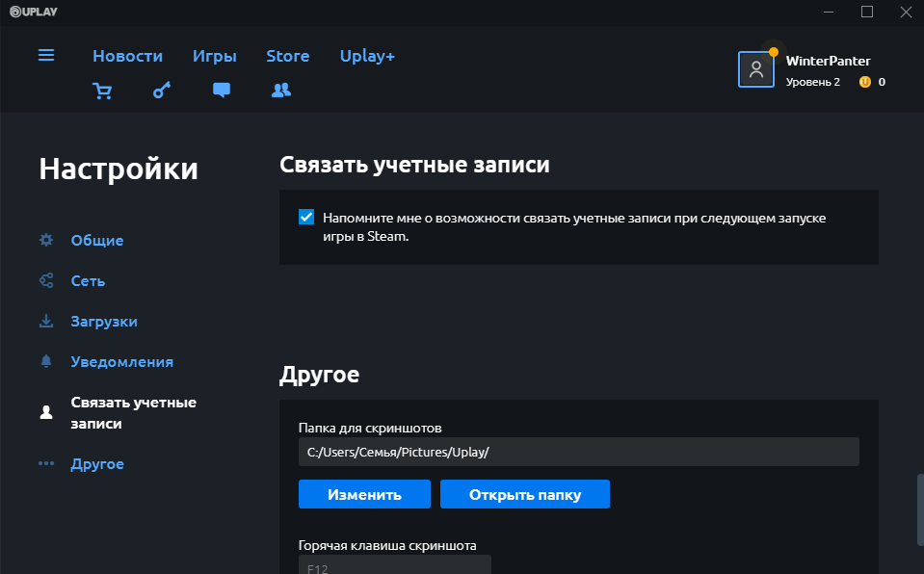Click the key activation icon
Screen dimensions: 924x574
coord(162,91)
